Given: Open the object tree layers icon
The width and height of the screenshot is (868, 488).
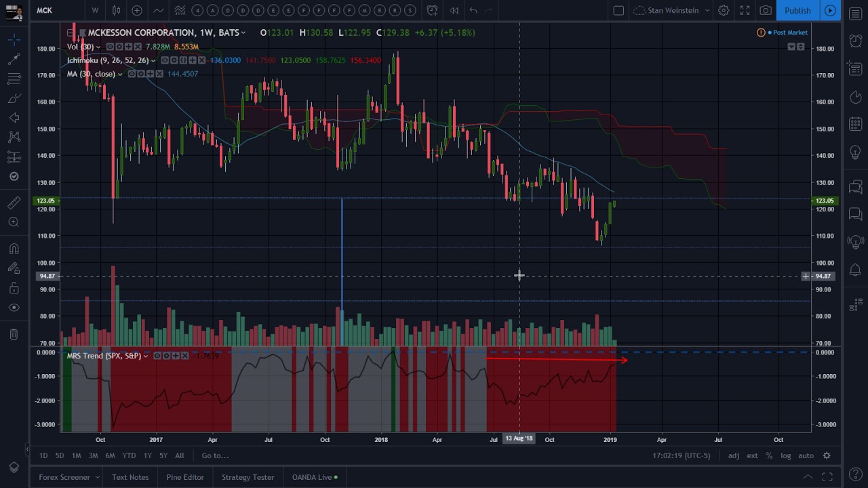Looking at the screenshot, I should pyautogui.click(x=14, y=468).
